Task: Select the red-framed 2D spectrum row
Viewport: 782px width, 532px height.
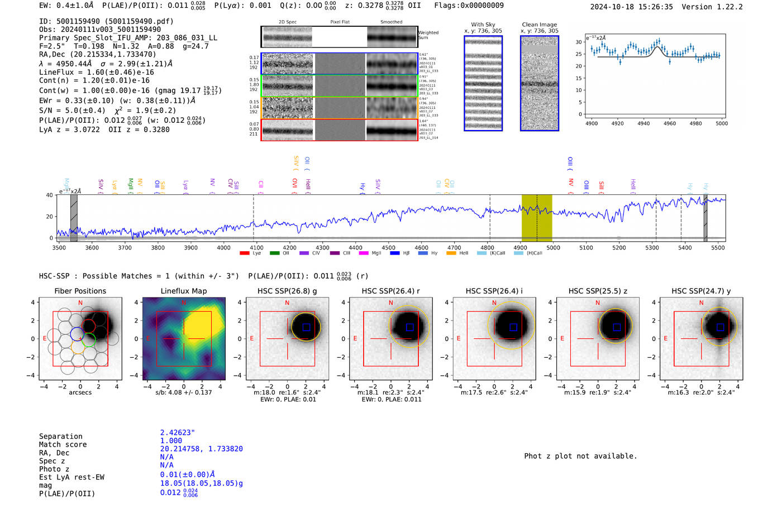Action: [340, 130]
